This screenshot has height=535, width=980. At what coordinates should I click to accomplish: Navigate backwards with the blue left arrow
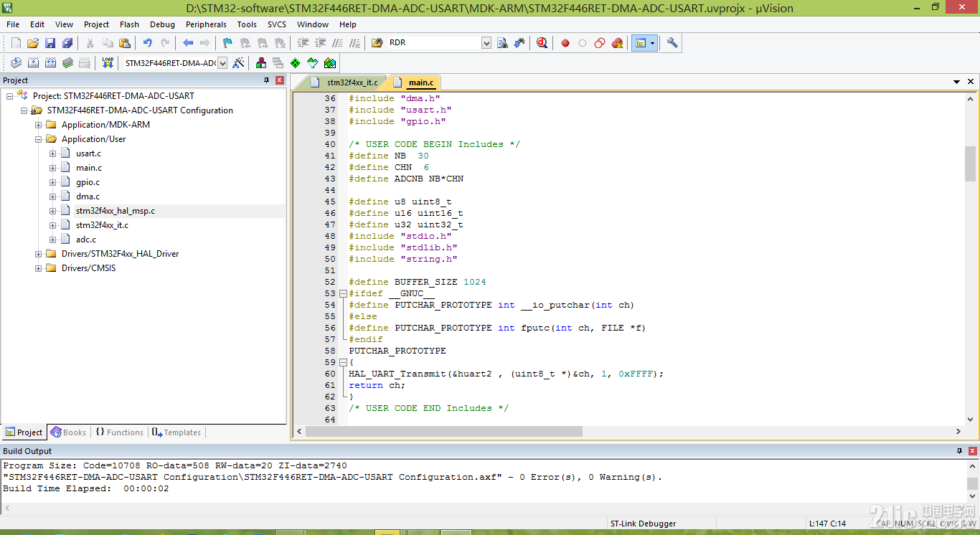point(188,43)
